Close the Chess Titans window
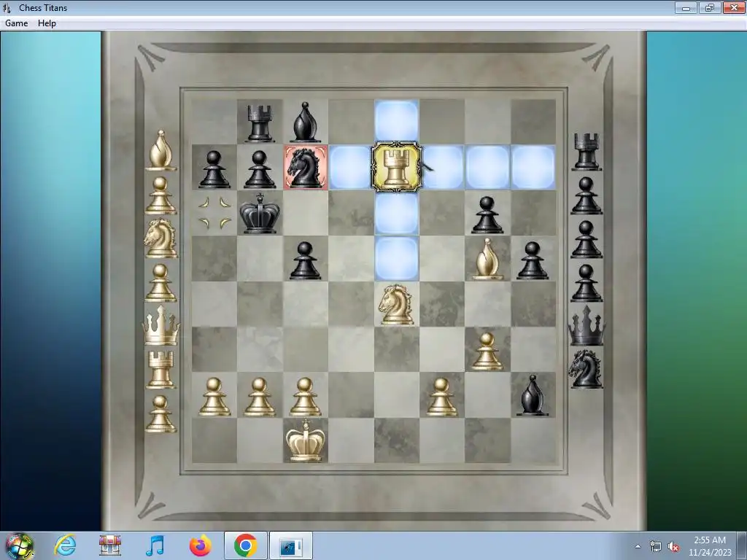 click(734, 7)
